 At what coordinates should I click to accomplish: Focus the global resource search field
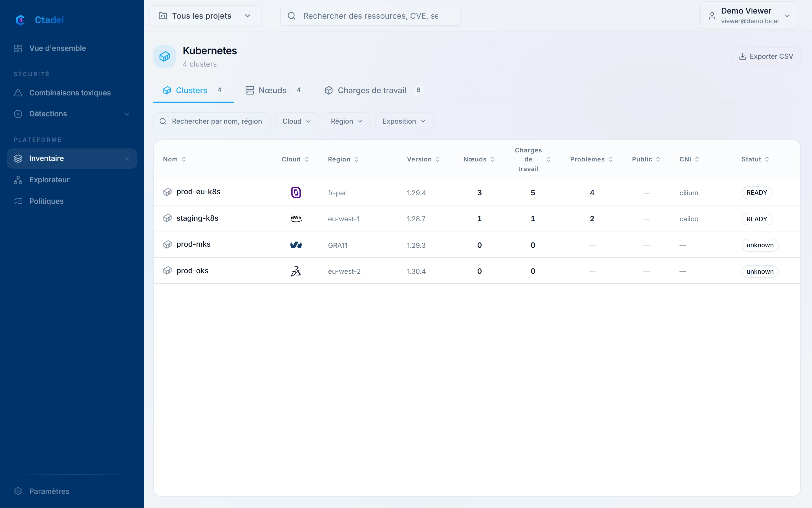point(370,16)
